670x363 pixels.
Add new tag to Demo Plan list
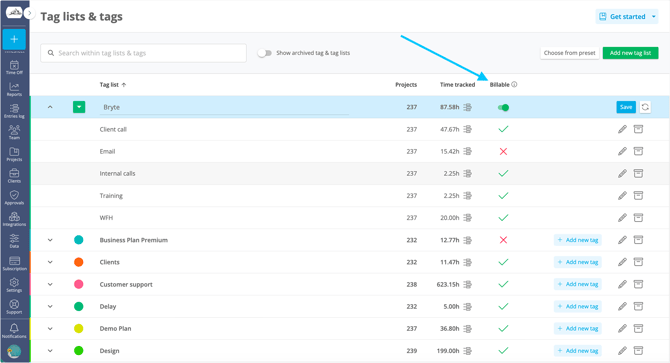(x=578, y=328)
